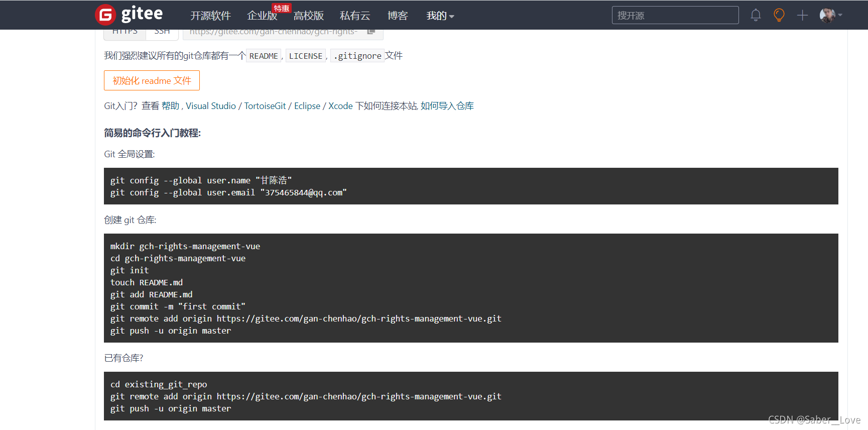Open 企业版 in navigation bar
This screenshot has height=430, width=868.
point(262,16)
